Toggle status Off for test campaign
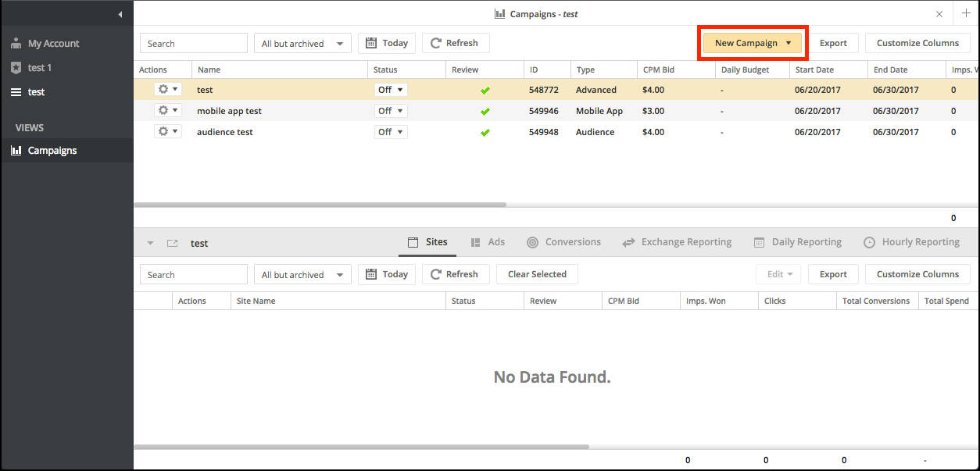This screenshot has height=471, width=980. (x=391, y=90)
